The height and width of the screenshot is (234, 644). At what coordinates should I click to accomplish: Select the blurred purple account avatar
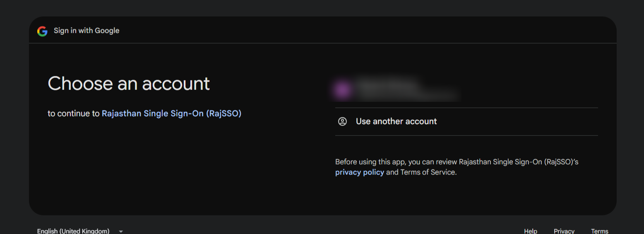coord(342,90)
